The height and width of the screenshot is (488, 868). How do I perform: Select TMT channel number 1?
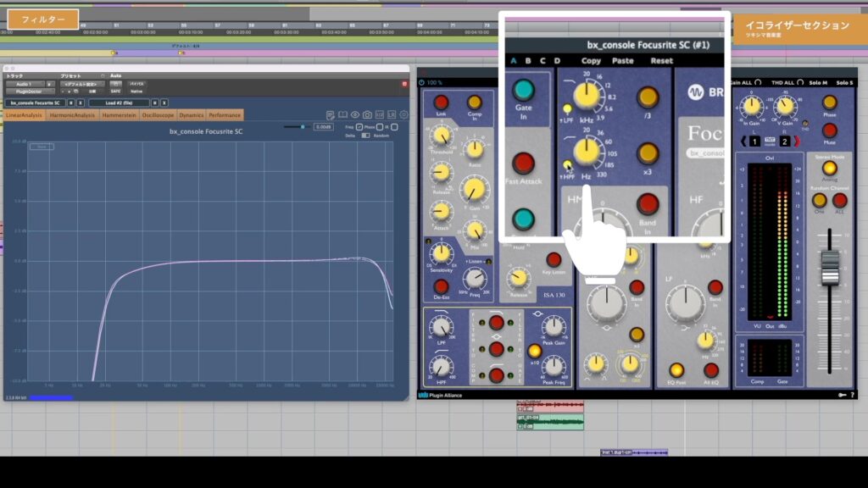754,141
